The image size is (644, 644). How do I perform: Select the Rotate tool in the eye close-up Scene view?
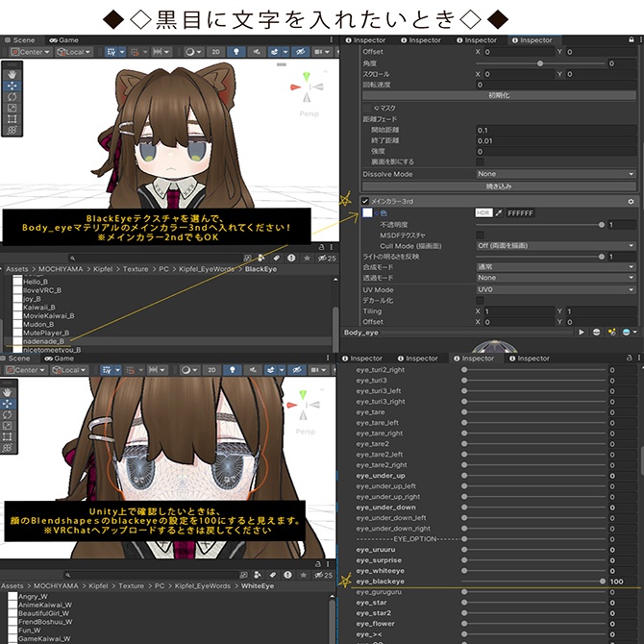click(x=8, y=414)
